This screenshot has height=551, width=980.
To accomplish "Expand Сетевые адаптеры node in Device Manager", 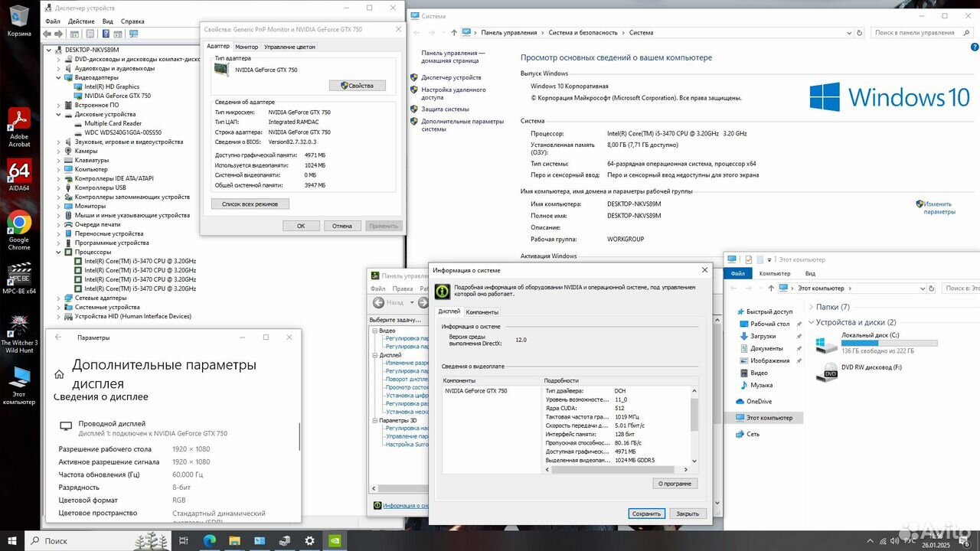I will click(x=60, y=298).
